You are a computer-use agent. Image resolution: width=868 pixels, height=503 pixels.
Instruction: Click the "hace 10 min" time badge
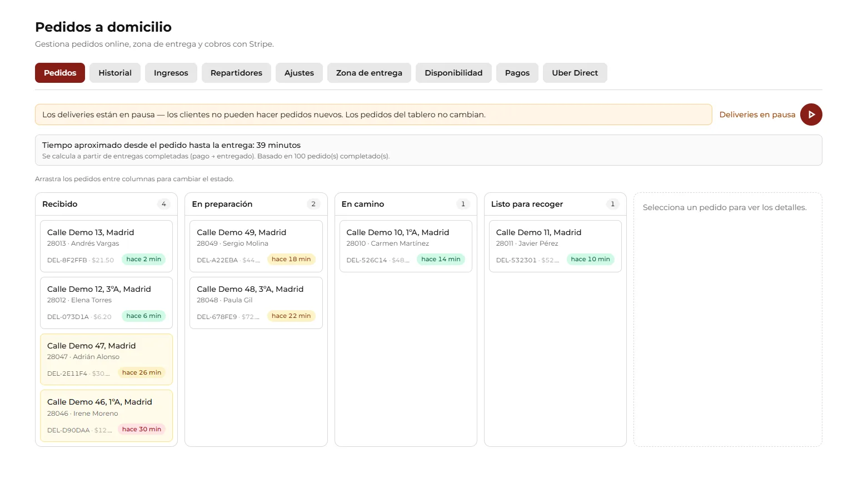pos(590,259)
